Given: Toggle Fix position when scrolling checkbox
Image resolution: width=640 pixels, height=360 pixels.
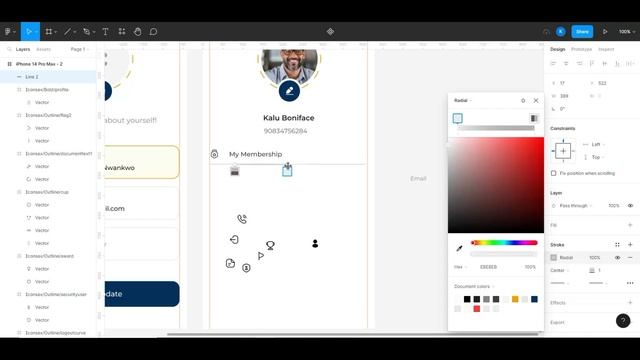Looking at the screenshot, I should (x=553, y=173).
